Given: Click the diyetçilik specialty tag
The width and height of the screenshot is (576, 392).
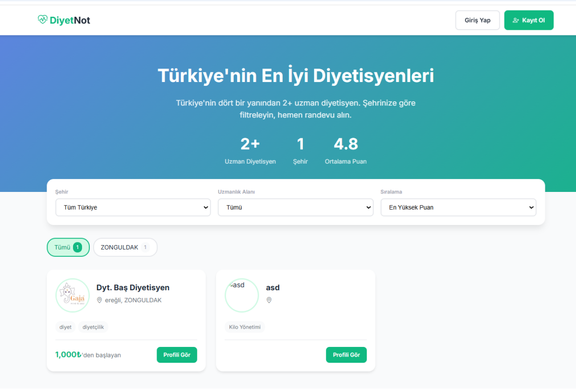Looking at the screenshot, I should click(x=93, y=327).
